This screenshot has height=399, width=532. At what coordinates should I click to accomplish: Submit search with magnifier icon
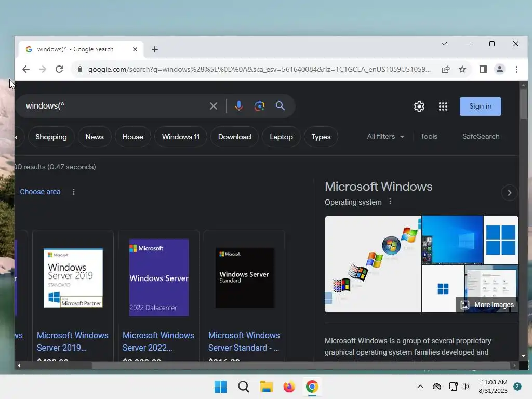click(280, 106)
